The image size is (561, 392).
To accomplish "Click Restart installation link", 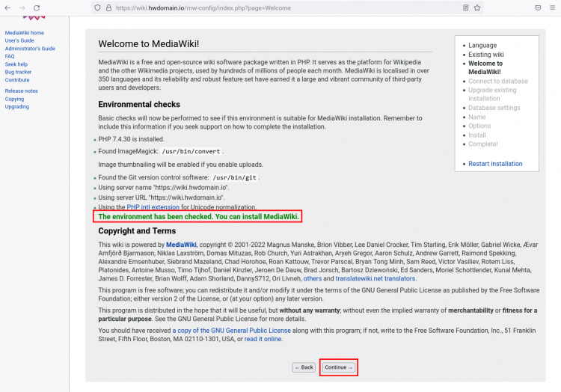I will point(495,163).
